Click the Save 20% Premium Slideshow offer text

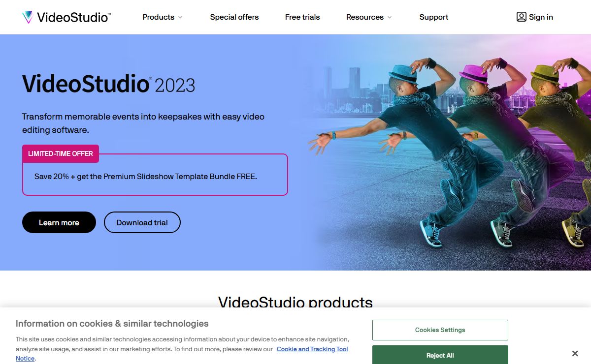click(146, 176)
